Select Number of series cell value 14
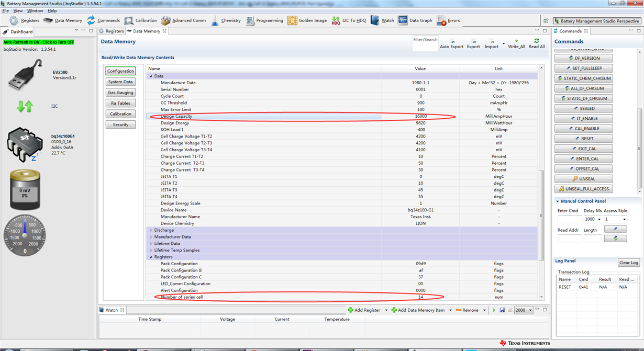Screen dimensions: 644x351 tap(420, 297)
